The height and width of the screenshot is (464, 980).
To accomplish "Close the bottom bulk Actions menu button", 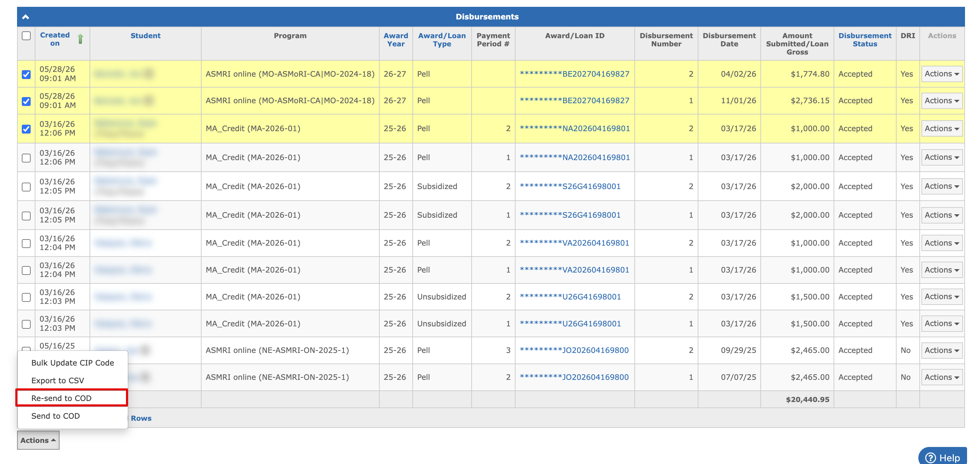I will (x=38, y=440).
